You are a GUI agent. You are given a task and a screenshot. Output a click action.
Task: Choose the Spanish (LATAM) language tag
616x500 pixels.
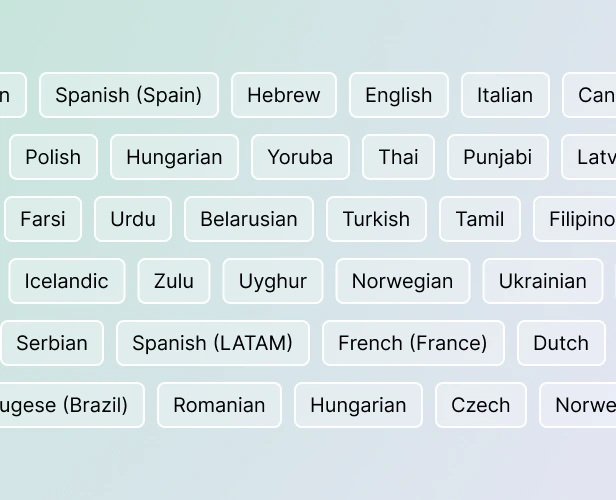click(212, 343)
